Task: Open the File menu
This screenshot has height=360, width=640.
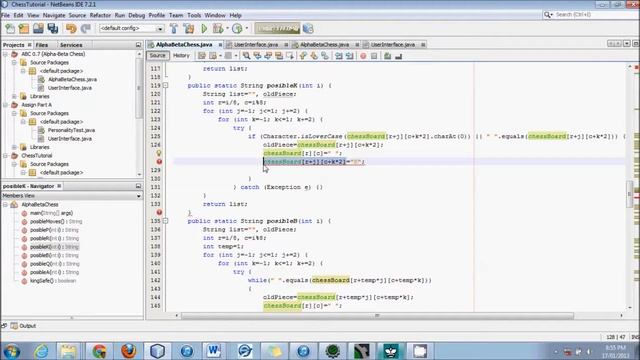Action: (x=6, y=15)
